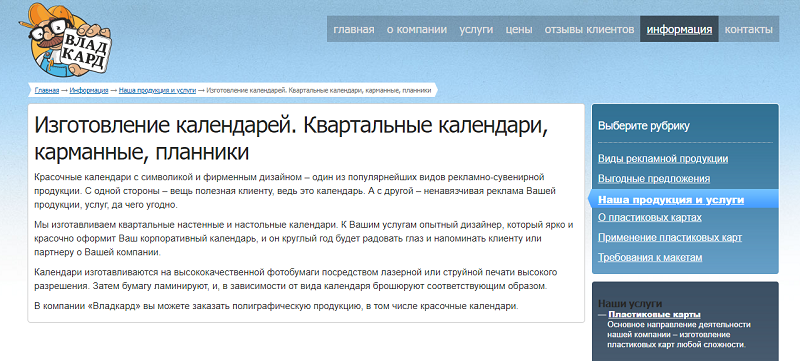
Task: Click paragraph starting Мы изготавливаем квартальные
Action: (304, 239)
